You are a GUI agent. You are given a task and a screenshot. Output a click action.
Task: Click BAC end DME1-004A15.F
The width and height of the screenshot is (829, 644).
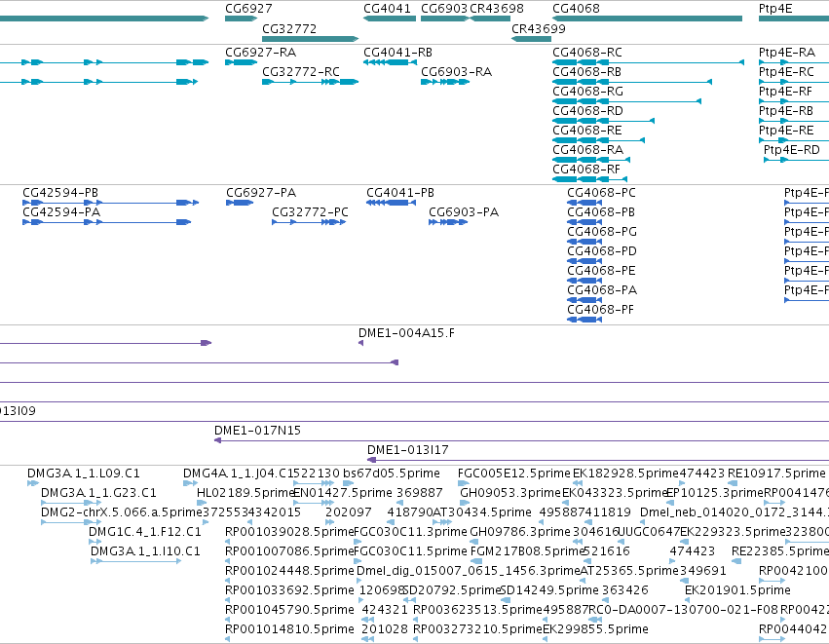click(x=406, y=333)
